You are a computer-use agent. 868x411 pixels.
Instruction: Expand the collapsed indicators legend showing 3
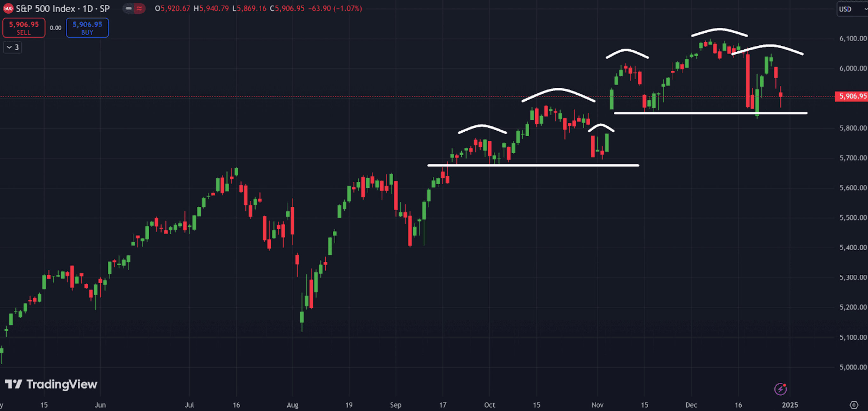click(12, 47)
